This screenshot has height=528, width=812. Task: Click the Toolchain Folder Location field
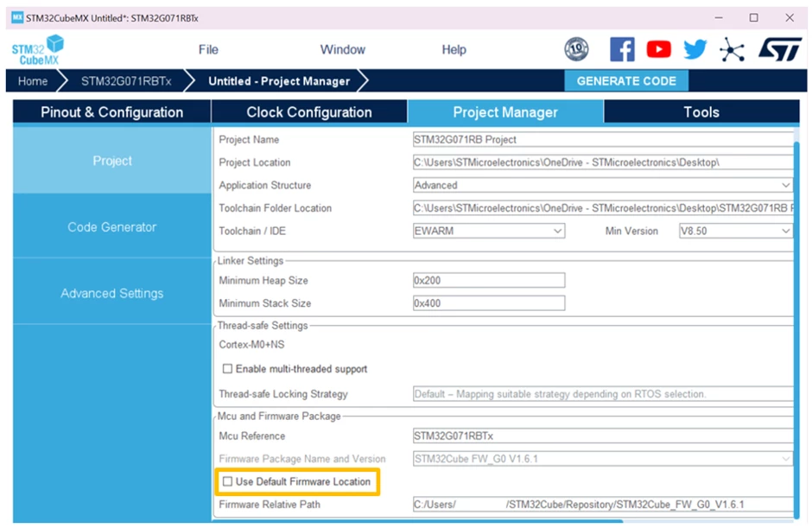(603, 207)
